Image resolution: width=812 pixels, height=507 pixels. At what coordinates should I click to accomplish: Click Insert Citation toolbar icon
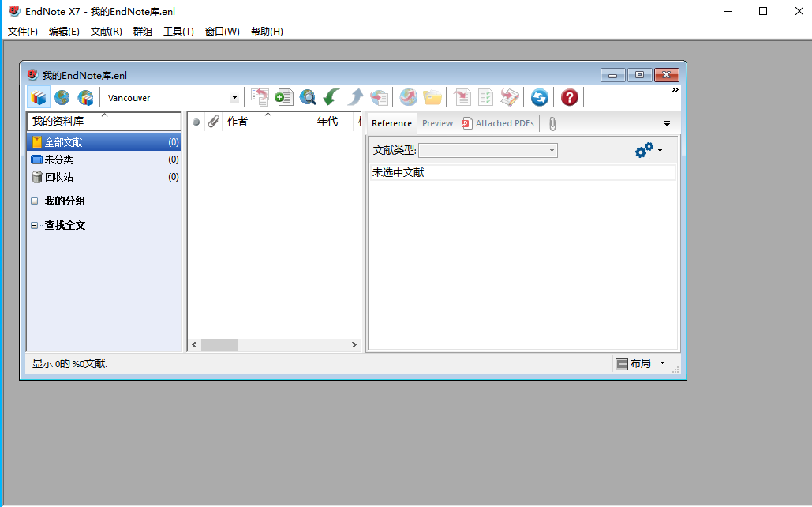point(462,97)
